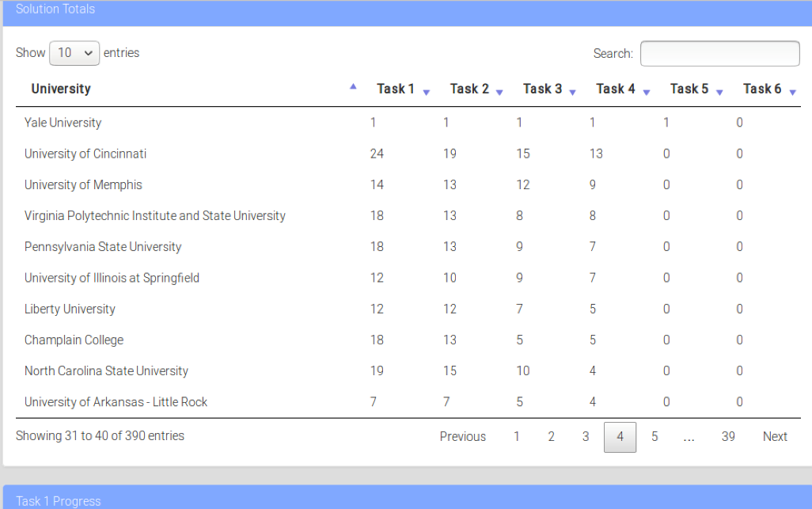Open the entries-per-page dropdown
812x509 pixels.
[x=74, y=53]
